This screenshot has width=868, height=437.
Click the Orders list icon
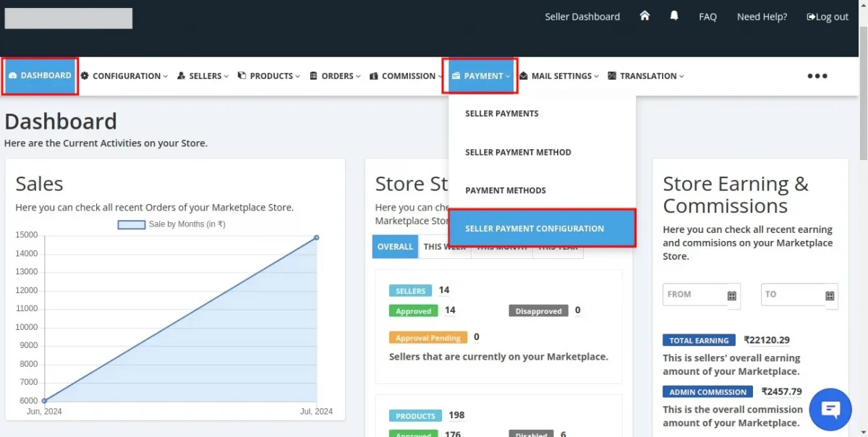point(313,76)
